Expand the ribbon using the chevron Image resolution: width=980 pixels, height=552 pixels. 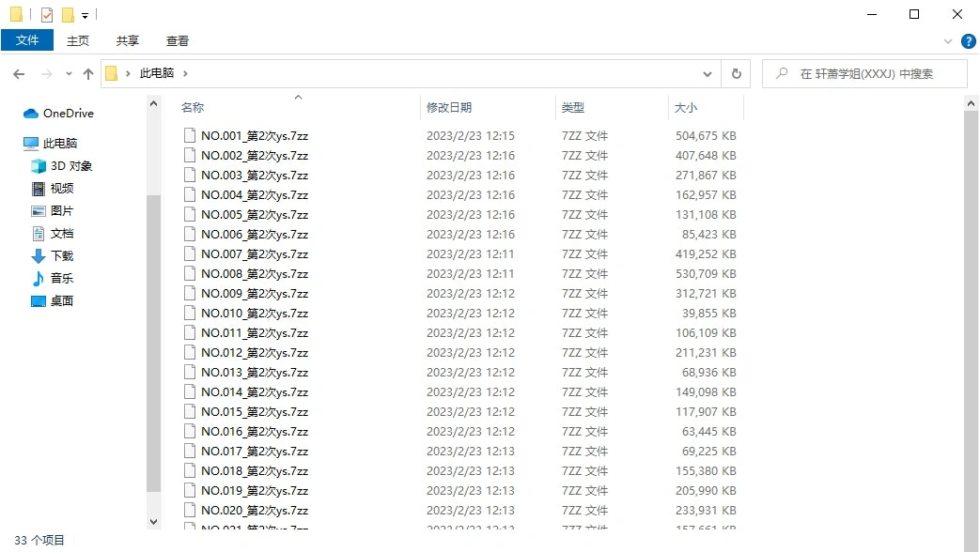(x=947, y=41)
